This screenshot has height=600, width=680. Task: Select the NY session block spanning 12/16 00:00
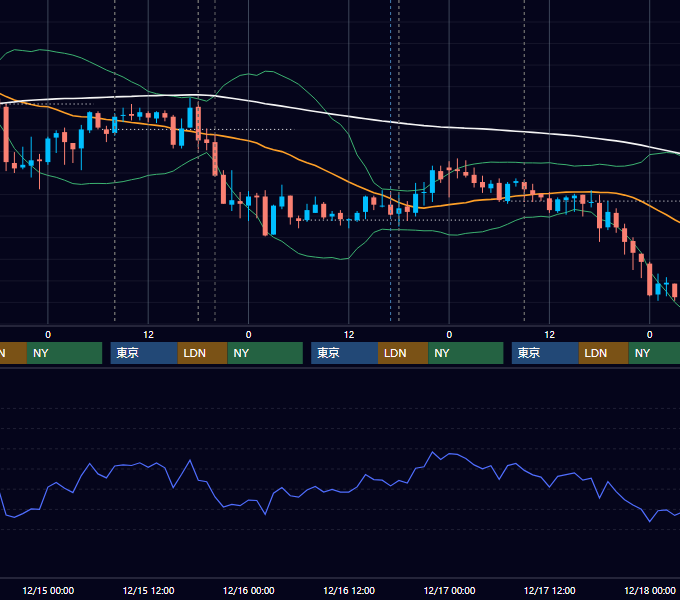[265, 353]
